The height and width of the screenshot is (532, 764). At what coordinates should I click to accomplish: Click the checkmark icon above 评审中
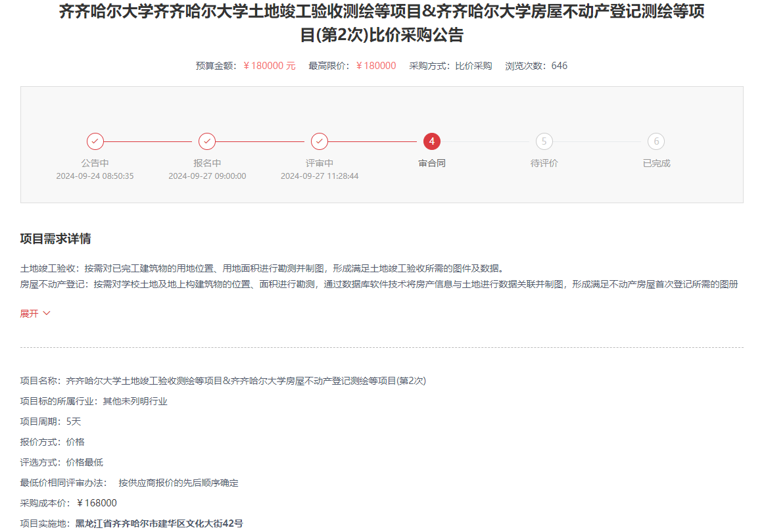pyautogui.click(x=320, y=141)
